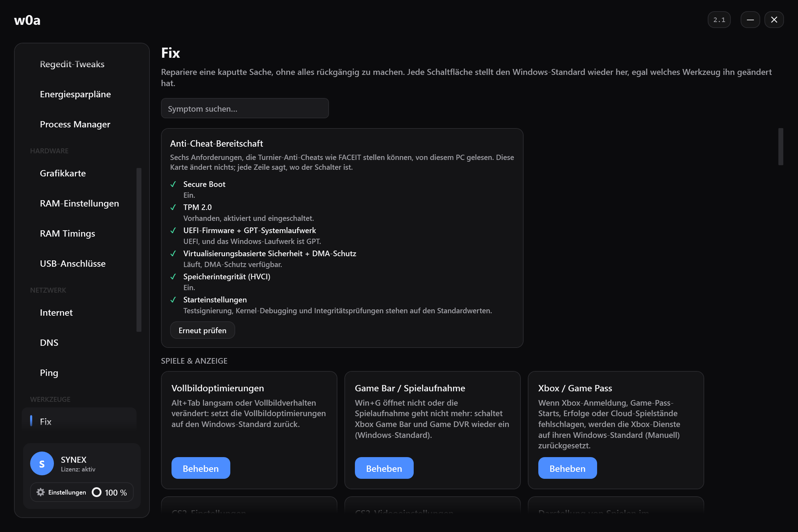This screenshot has height=532, width=798.
Task: Click the circular zoom 100 % icon
Action: (x=97, y=492)
